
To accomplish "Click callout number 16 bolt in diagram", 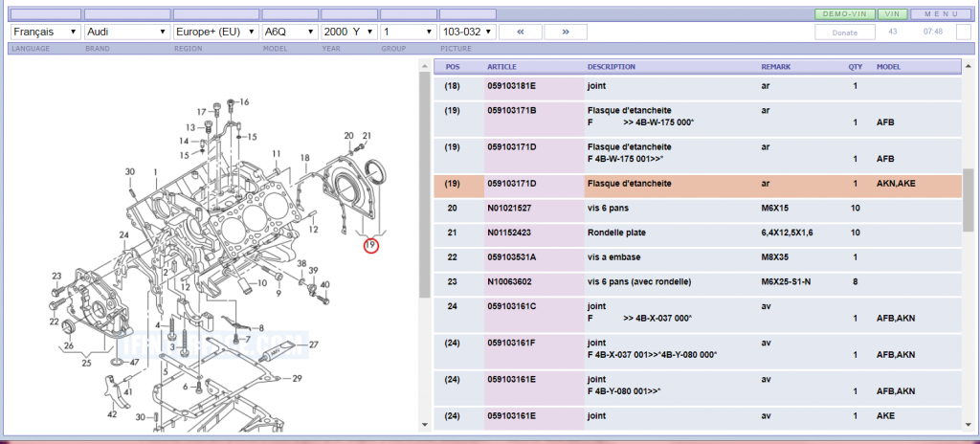I will tap(243, 102).
